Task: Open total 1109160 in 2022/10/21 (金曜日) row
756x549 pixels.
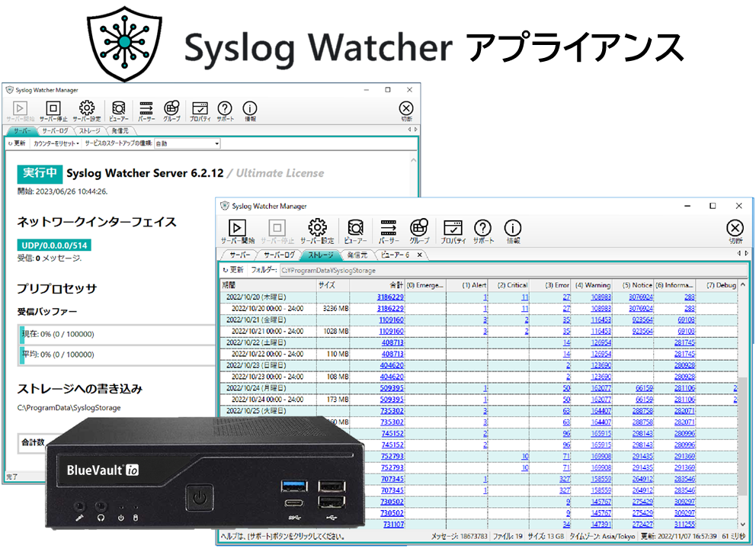Action: (391, 319)
